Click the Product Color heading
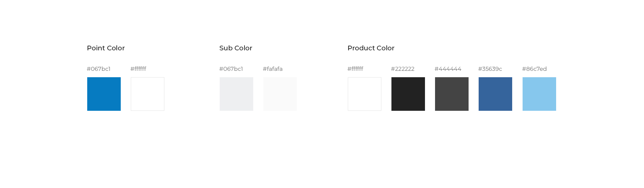The image size is (644, 188). pyautogui.click(x=371, y=48)
